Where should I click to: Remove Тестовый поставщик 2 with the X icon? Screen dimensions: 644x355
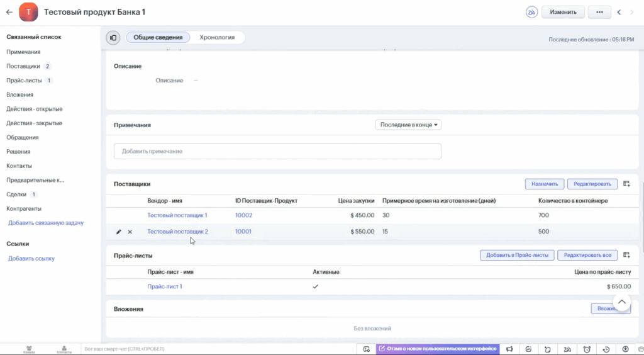pyautogui.click(x=130, y=232)
